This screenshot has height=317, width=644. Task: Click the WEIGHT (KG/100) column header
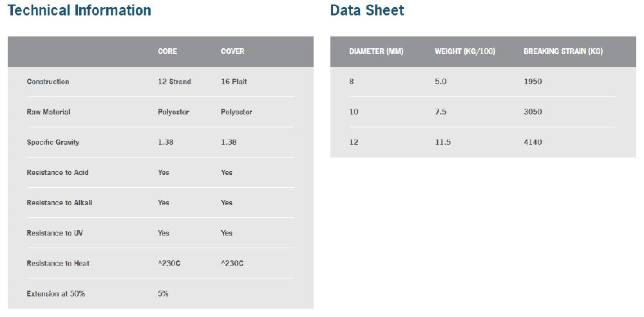(465, 51)
